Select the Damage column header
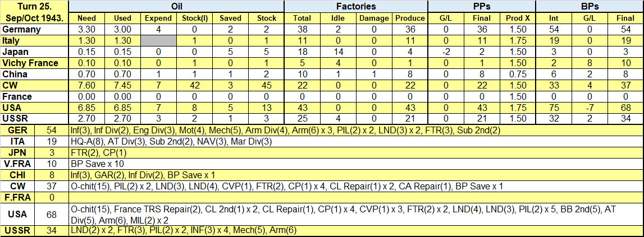 374,19
